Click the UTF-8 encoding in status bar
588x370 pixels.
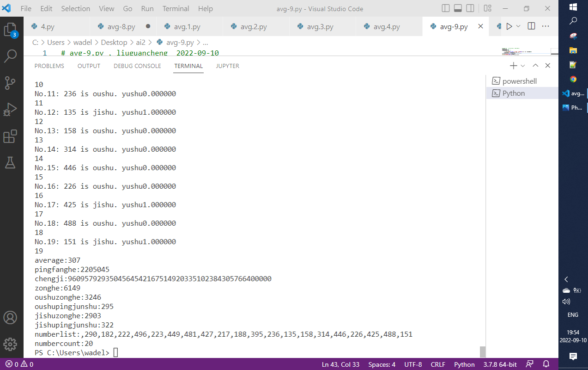413,364
